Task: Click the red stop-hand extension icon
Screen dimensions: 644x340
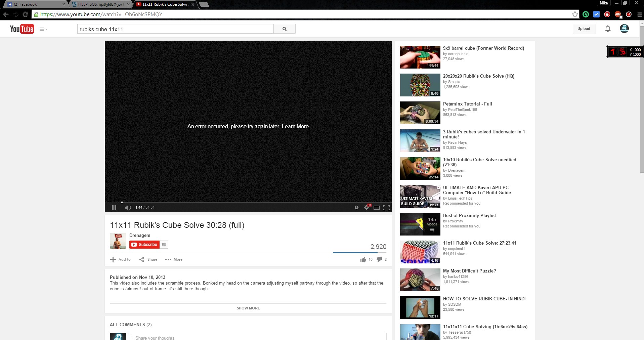Action: point(607,14)
